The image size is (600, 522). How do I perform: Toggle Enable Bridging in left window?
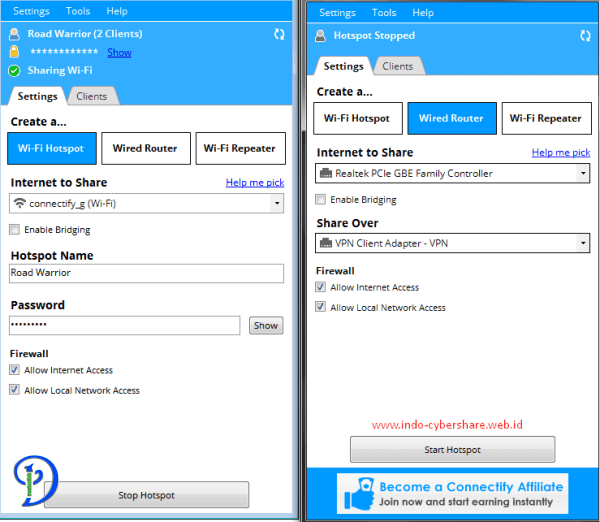15,230
